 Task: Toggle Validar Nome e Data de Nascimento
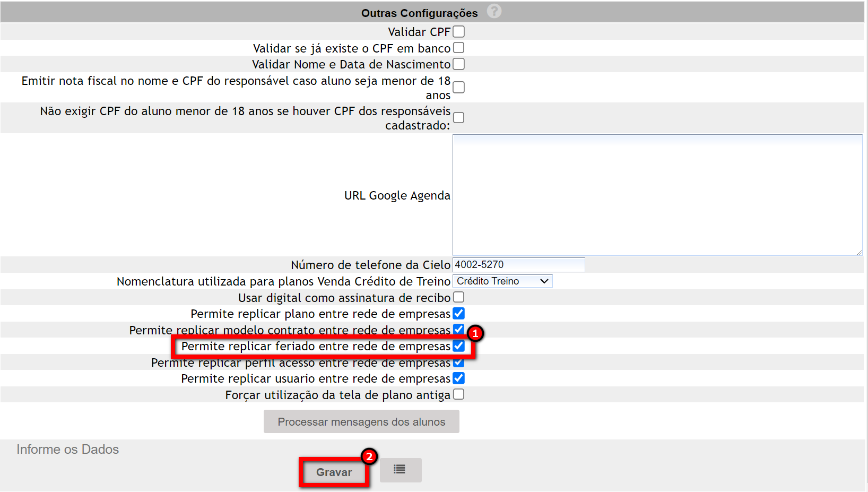(459, 64)
